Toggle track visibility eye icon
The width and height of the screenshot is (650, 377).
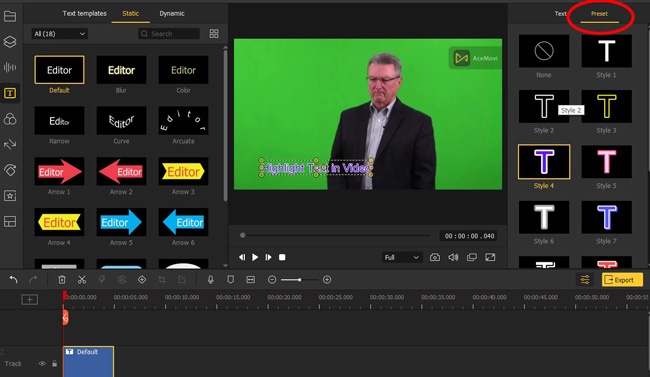42,364
